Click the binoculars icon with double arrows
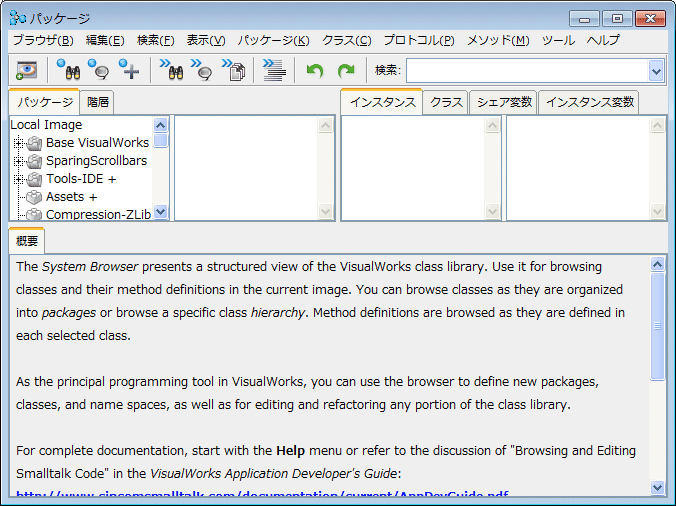This screenshot has width=676, height=506. (x=171, y=70)
